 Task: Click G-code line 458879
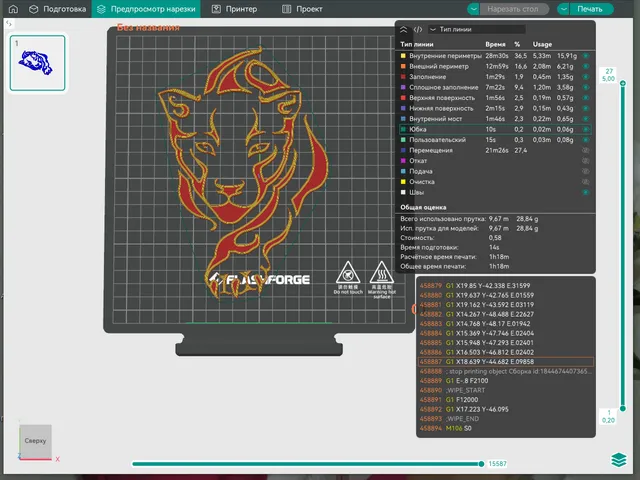click(506, 286)
